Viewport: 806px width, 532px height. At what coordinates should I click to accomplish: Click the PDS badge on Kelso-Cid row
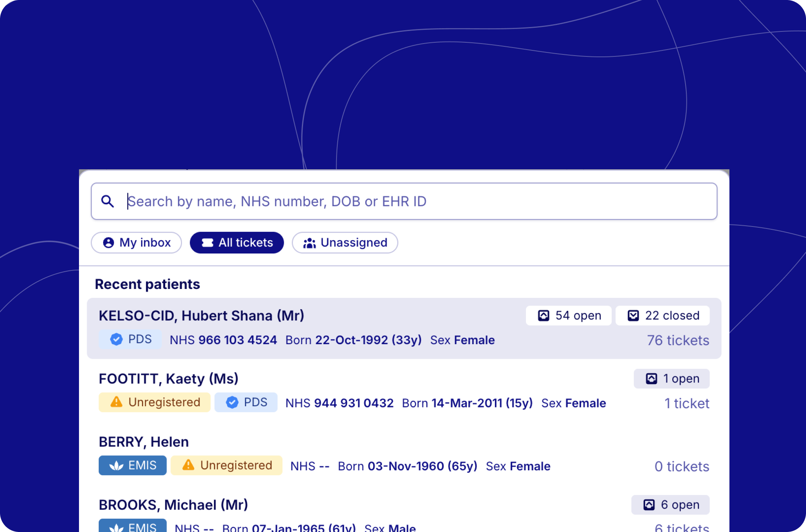(x=130, y=339)
